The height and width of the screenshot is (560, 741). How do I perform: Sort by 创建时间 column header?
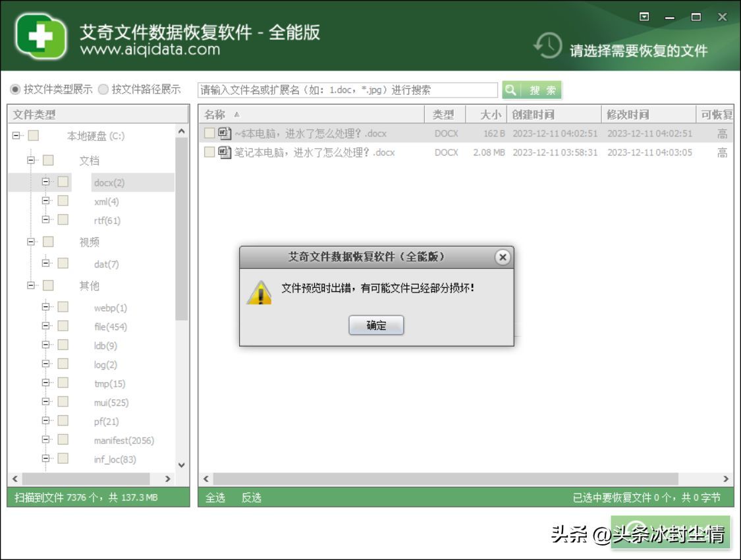click(x=555, y=115)
